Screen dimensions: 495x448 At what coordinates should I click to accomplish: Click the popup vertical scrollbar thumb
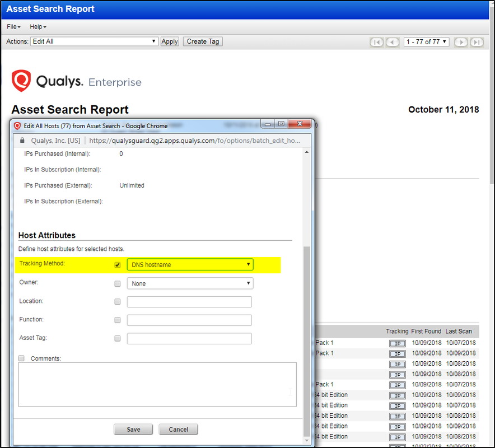[x=306, y=341]
